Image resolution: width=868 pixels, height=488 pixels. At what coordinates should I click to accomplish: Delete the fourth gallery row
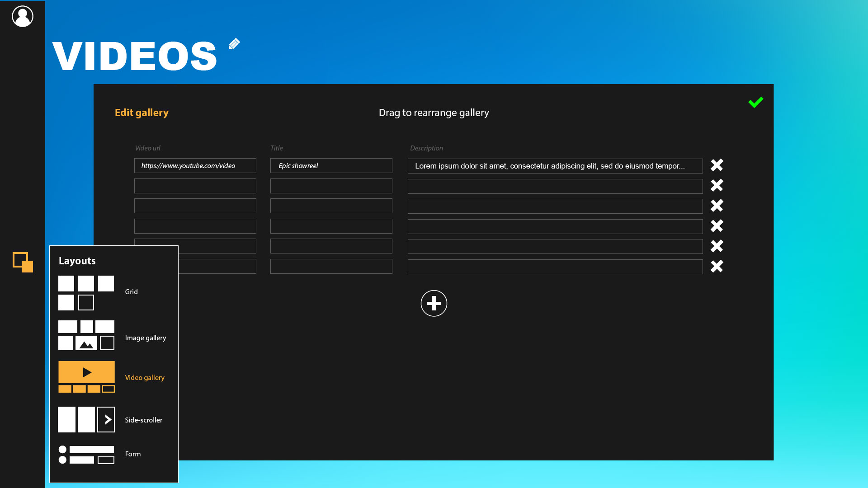pos(717,225)
